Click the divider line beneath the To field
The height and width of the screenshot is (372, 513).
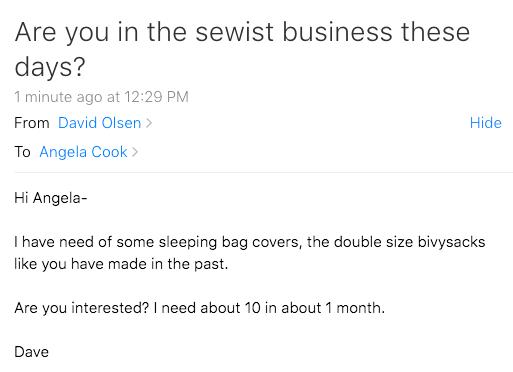pos(264,173)
